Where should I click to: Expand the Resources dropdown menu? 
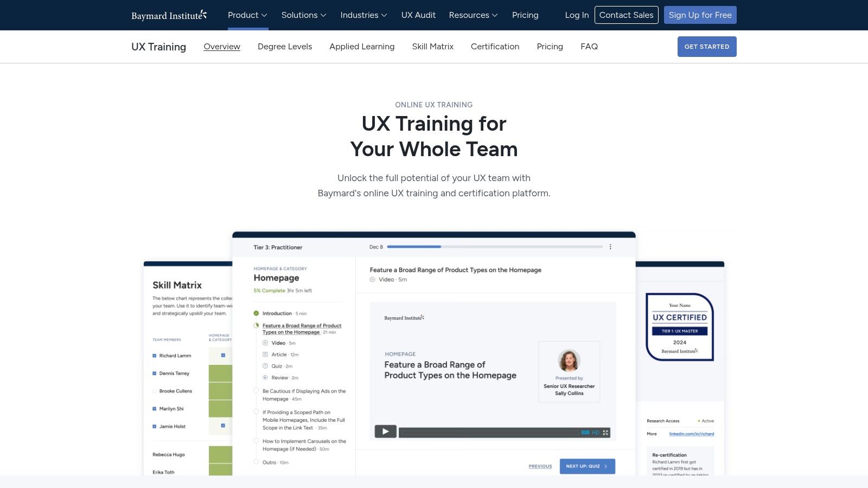[473, 15]
